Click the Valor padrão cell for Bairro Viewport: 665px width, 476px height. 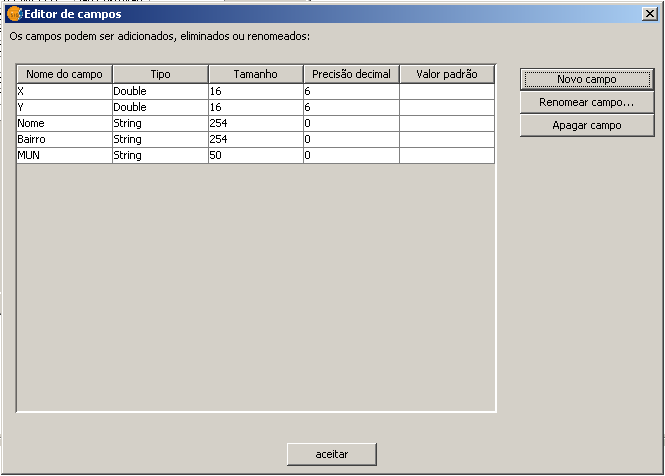coord(447,139)
